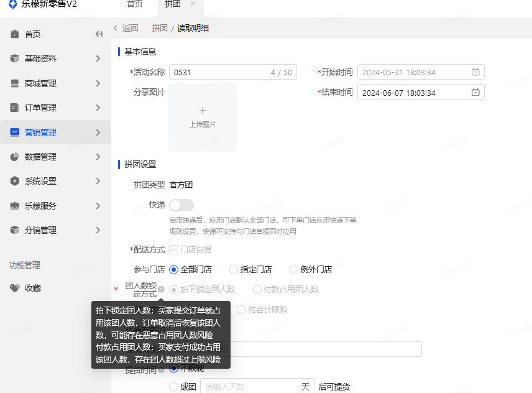
Task: Select 按合计限购 radio option
Action: coord(241,310)
